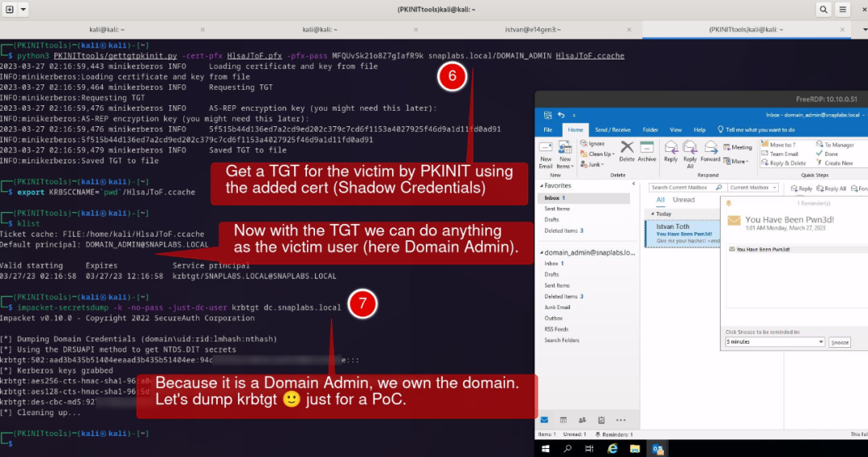Open the Customize Quick Access Toolbar dropdown
The image size is (868, 457).
point(574,115)
